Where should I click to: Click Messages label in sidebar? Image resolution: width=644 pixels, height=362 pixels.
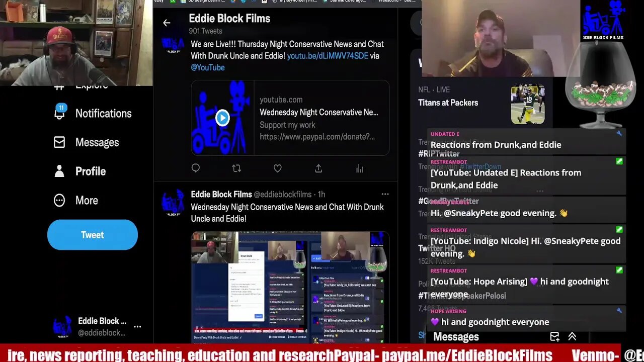pos(97,143)
